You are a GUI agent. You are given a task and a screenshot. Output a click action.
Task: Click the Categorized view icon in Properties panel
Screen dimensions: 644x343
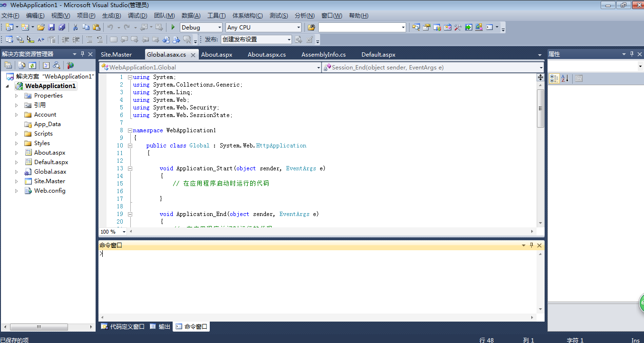coord(554,78)
